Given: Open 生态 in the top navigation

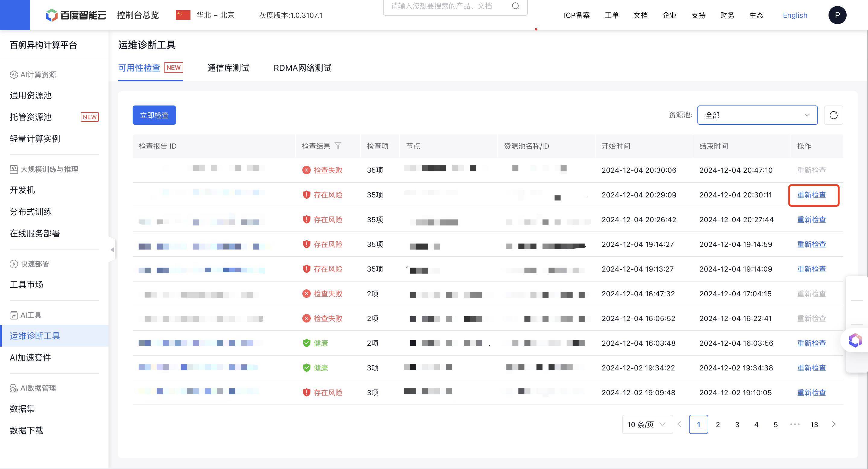Looking at the screenshot, I should point(756,15).
